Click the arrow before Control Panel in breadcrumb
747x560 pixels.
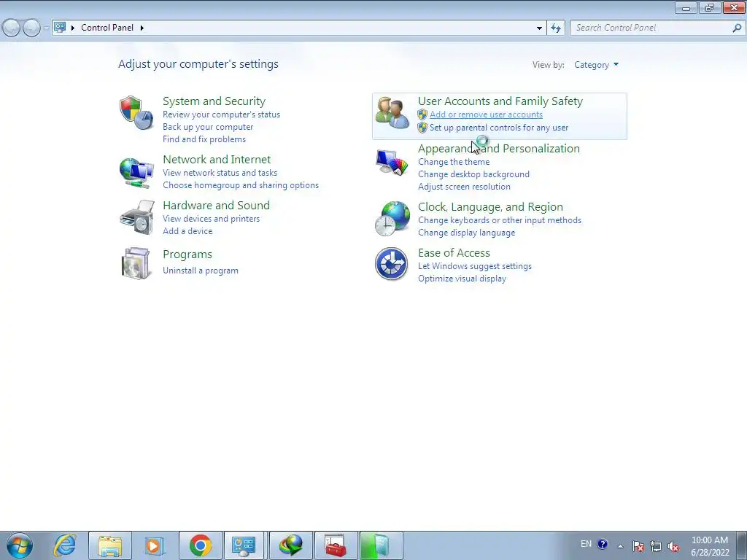tap(73, 28)
